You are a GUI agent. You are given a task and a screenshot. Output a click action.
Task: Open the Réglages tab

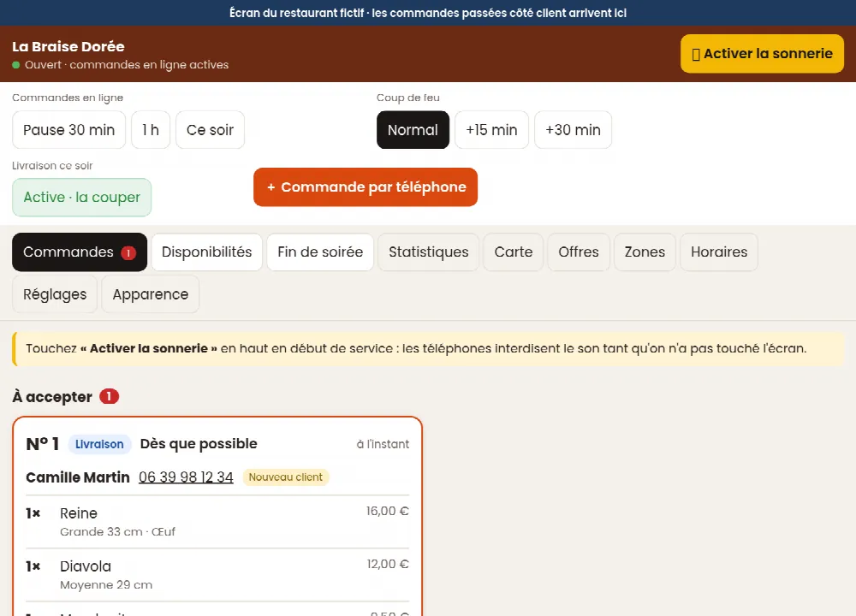click(x=55, y=294)
